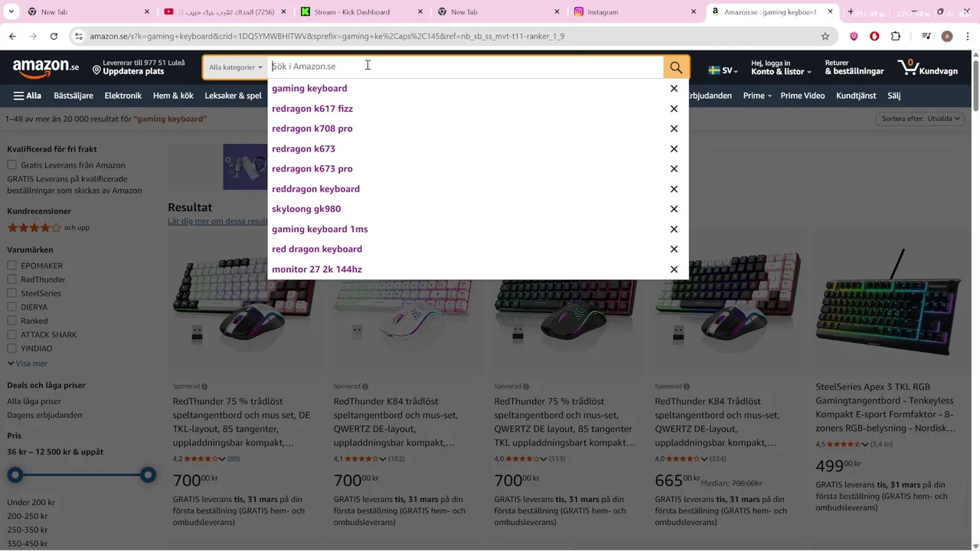This screenshot has height=551, width=980.
Task: Click the browser address bar URL
Action: 327,36
